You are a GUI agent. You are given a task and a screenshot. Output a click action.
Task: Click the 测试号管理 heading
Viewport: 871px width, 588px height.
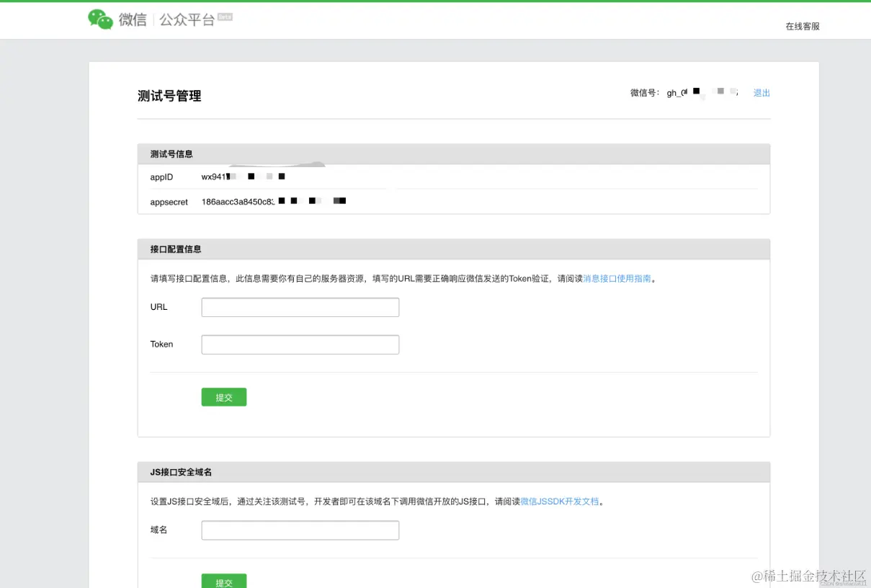click(169, 96)
